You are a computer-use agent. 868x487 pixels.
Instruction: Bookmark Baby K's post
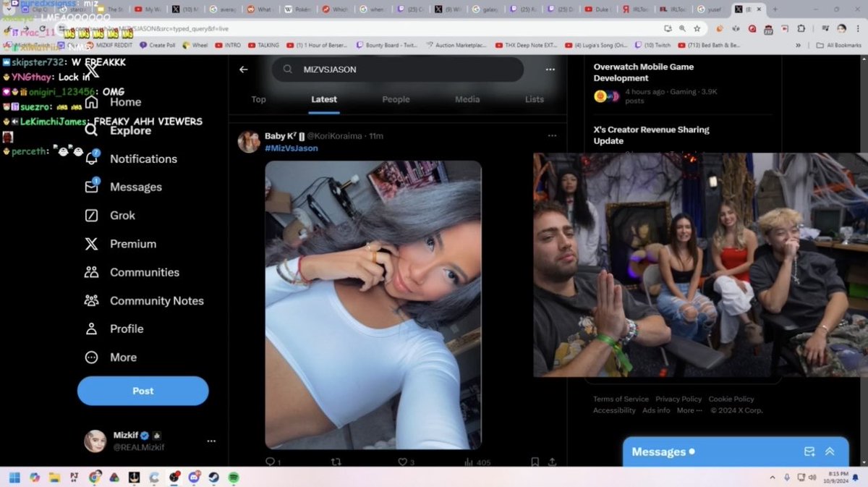click(x=535, y=462)
